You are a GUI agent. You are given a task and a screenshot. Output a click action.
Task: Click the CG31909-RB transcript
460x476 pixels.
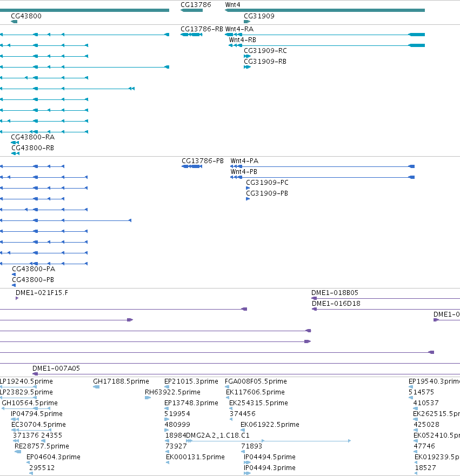coord(247,67)
